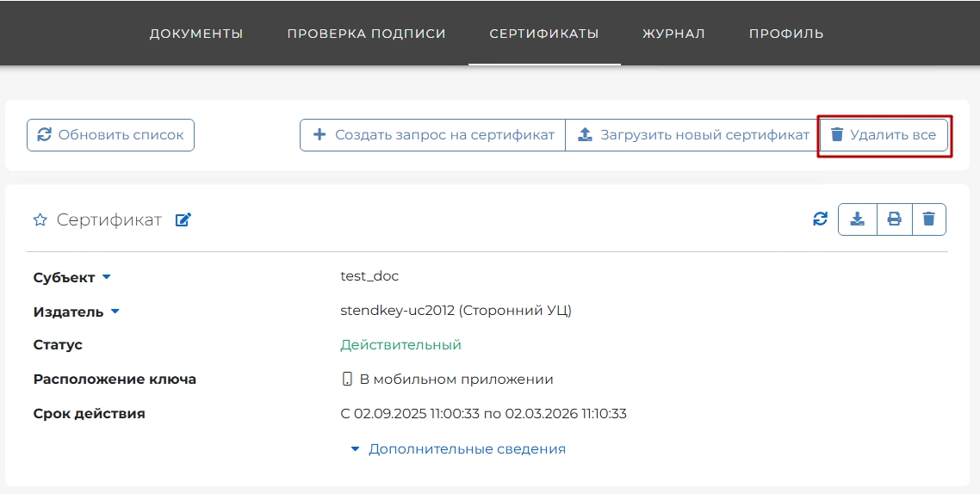Select the СЕРТИФИКАТЫ tab

click(544, 34)
